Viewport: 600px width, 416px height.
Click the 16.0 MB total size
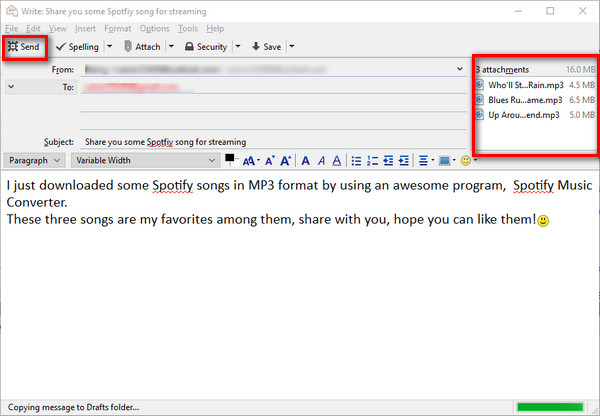click(x=580, y=70)
